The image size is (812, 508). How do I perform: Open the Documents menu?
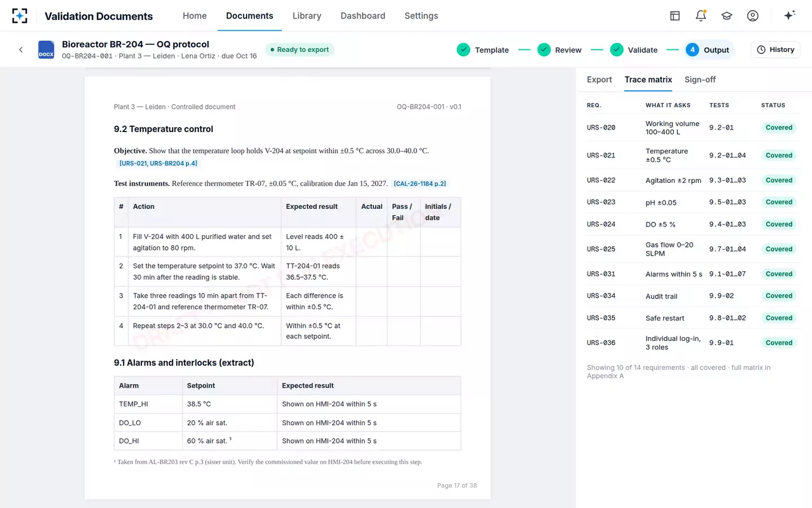point(249,16)
